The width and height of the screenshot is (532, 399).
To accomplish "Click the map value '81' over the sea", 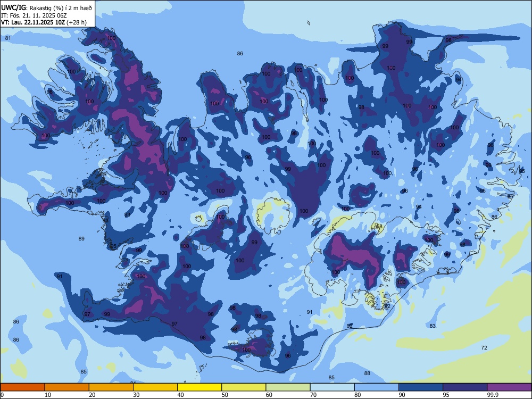I will pyautogui.click(x=8, y=38).
